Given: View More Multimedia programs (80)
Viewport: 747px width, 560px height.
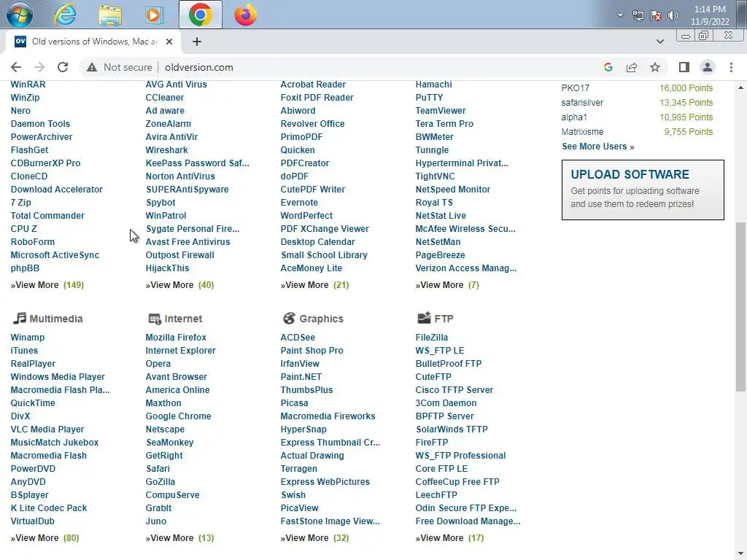Looking at the screenshot, I should [44, 537].
